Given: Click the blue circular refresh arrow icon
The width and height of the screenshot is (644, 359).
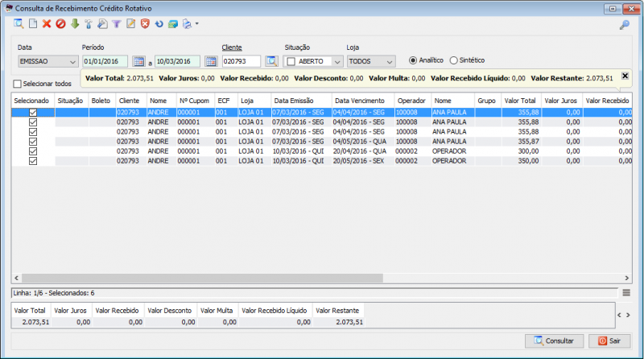Looking at the screenshot, I should pos(159,24).
